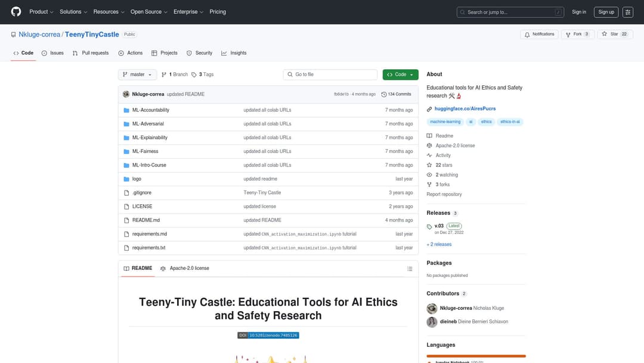This screenshot has height=363, width=644.
Task: Click the fork icon next to 3 forks
Action: (x=429, y=184)
